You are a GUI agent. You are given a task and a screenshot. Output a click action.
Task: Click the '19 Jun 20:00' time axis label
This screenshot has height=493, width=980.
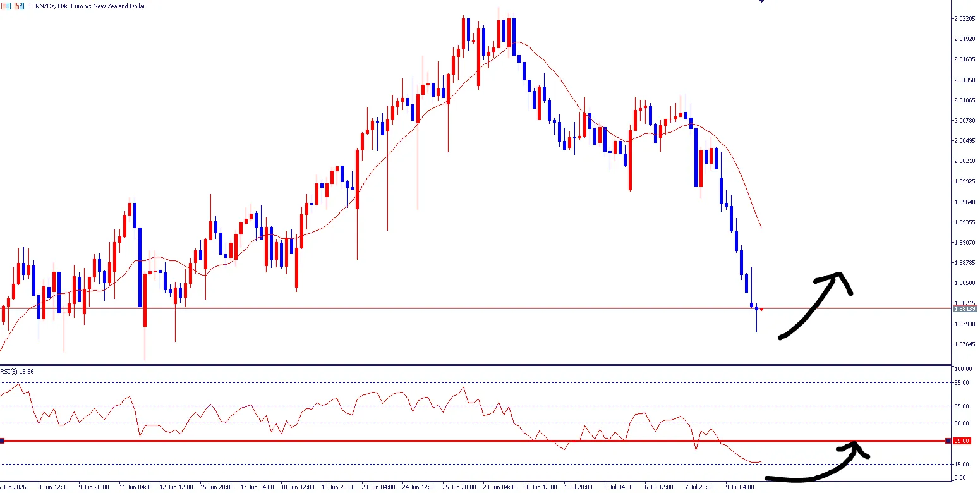tap(338, 487)
